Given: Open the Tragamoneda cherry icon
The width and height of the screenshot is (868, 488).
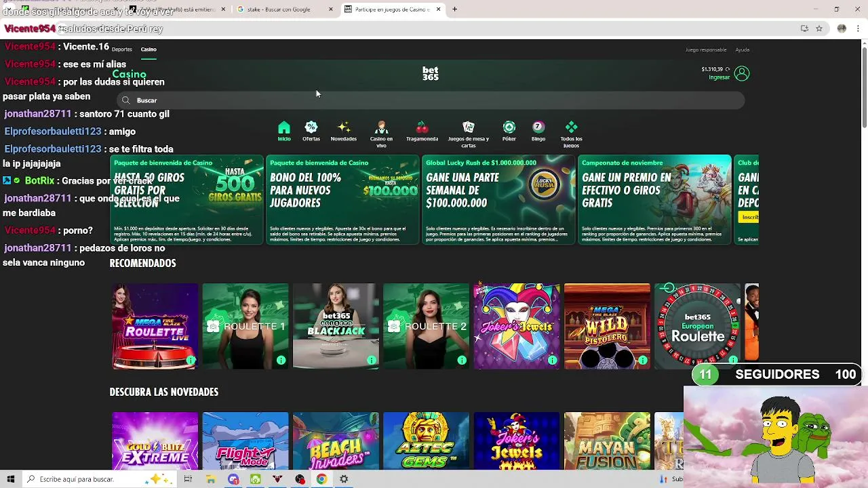Looking at the screenshot, I should coord(422,127).
